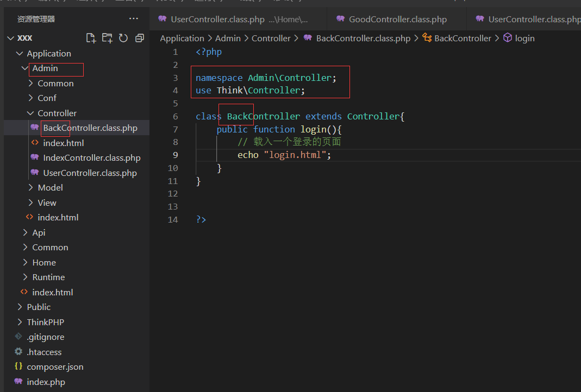Click PHP icon next to IndexController.class.php
The width and height of the screenshot is (581, 392).
tap(35, 157)
